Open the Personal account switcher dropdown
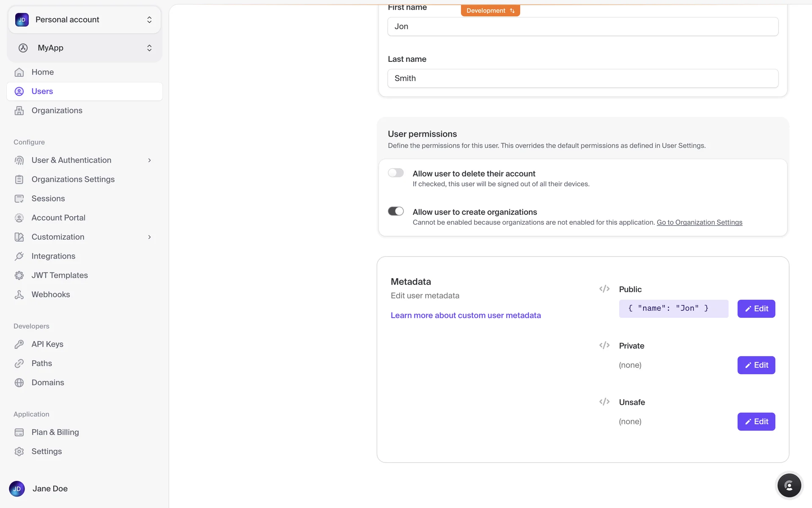This screenshot has width=812, height=508. (x=84, y=20)
